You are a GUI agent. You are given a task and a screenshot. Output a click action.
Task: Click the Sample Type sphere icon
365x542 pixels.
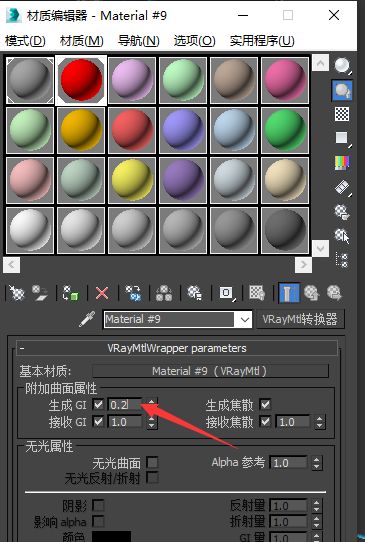coord(342,66)
